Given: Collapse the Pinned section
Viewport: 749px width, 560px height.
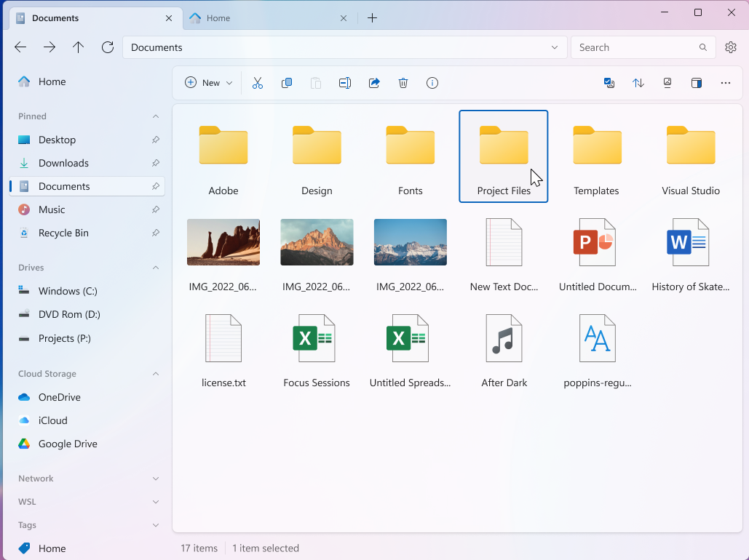Looking at the screenshot, I should 156,116.
